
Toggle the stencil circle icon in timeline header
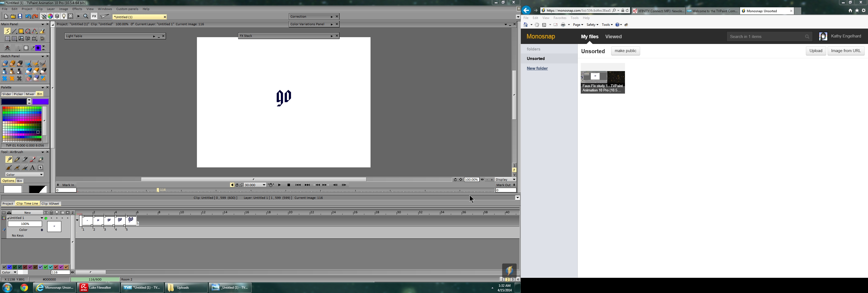point(68,213)
